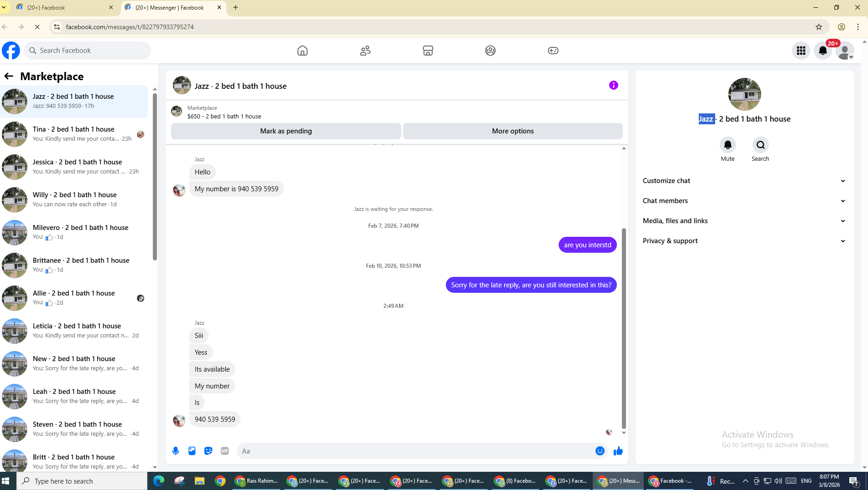The image size is (868, 490).
Task: Attach a photo using the image icon
Action: coord(192,451)
